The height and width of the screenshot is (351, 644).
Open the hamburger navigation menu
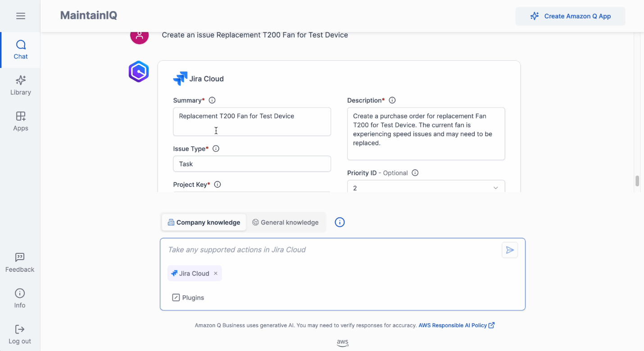pyautogui.click(x=20, y=16)
